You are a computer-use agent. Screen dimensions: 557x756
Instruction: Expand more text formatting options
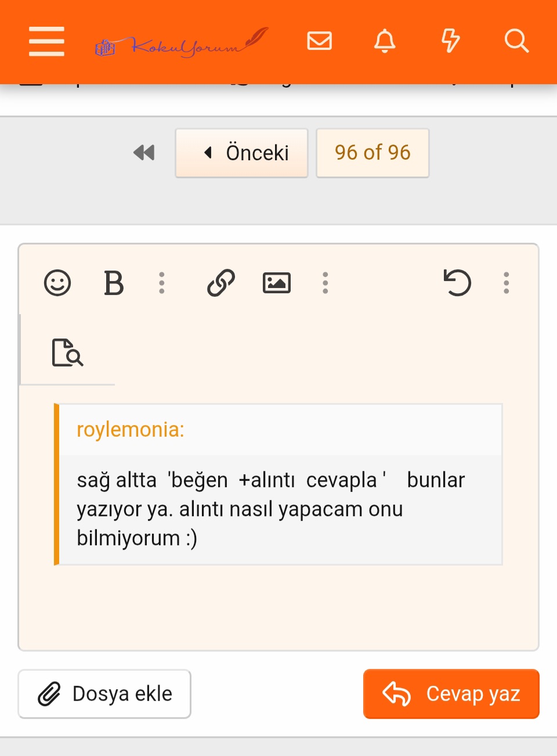(x=162, y=283)
